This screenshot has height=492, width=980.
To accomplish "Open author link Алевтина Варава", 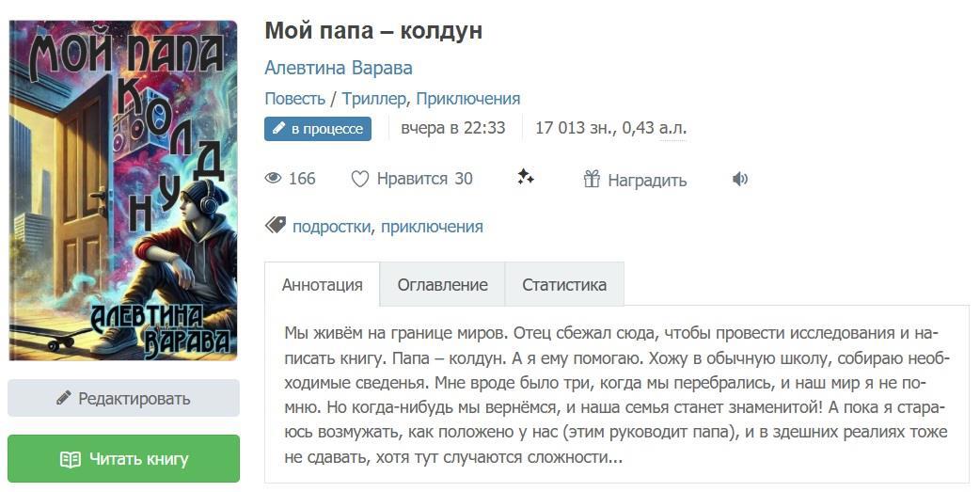I will pos(339,68).
